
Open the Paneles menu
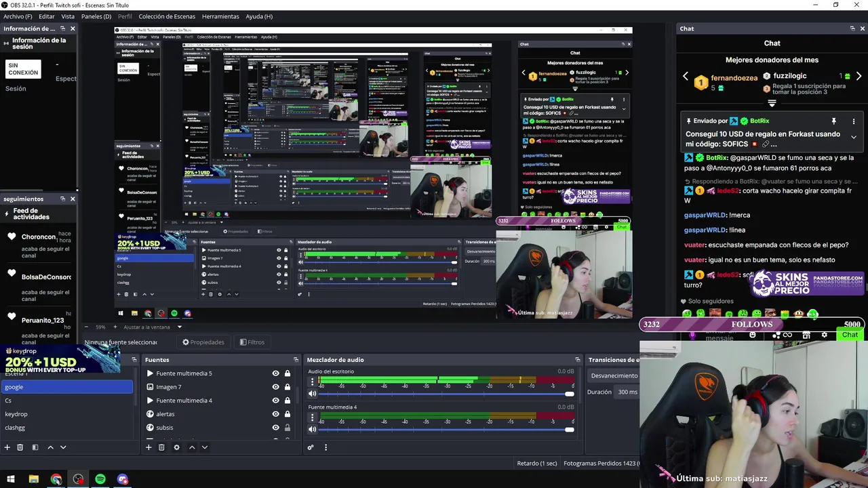96,16
